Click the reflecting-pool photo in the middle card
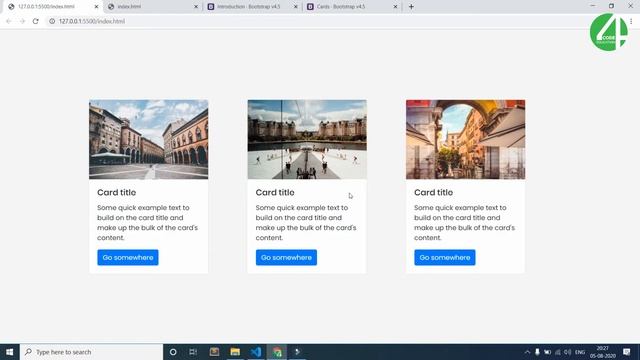 [x=307, y=140]
